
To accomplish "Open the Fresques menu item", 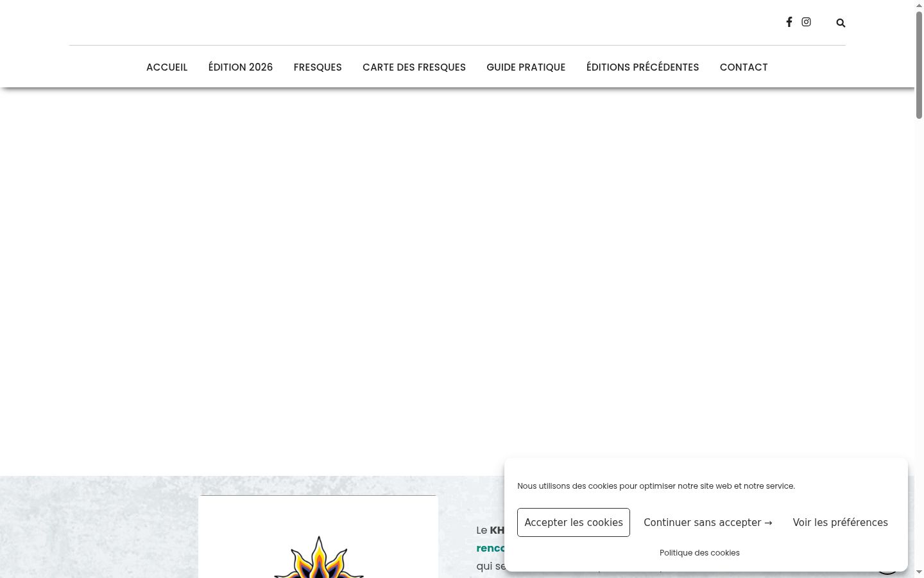I will [x=318, y=67].
